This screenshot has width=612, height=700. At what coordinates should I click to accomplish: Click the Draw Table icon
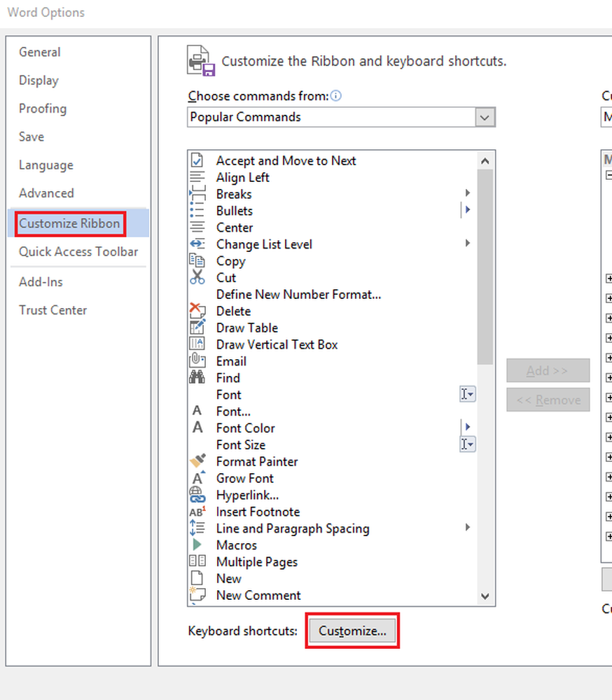point(197,328)
